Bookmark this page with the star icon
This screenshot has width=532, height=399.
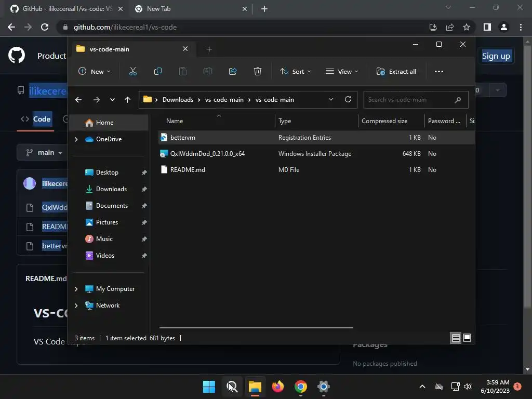467,27
